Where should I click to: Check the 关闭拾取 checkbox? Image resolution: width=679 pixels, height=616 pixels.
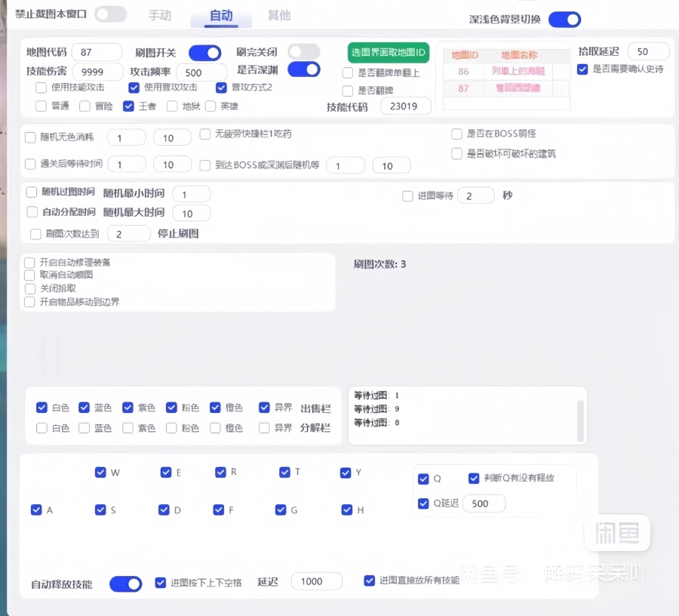(29, 288)
